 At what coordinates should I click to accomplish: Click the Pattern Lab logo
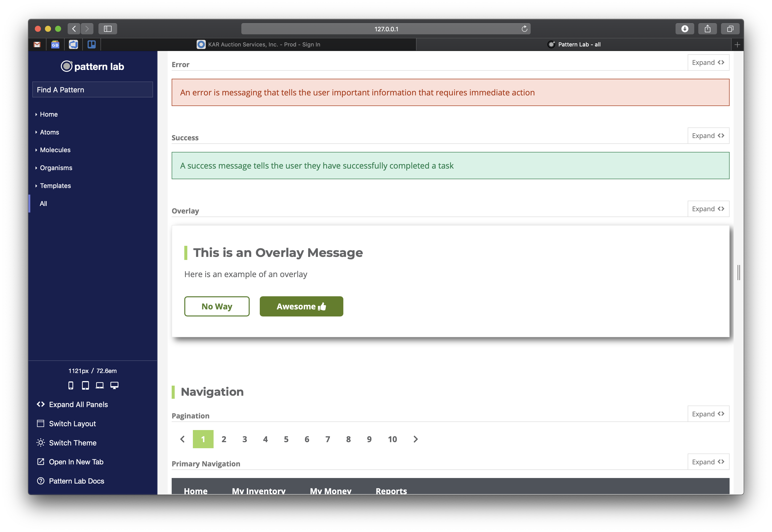93,66
